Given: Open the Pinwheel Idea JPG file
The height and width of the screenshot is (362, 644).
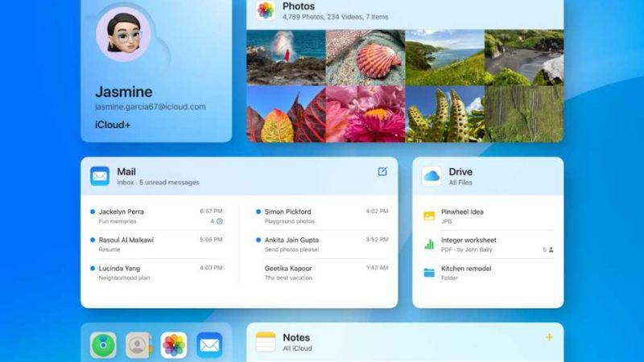Looking at the screenshot, I should coord(489,216).
